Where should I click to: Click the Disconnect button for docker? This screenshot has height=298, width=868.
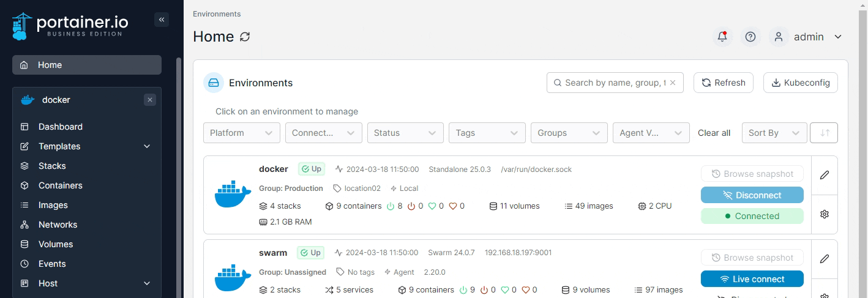[x=752, y=195]
